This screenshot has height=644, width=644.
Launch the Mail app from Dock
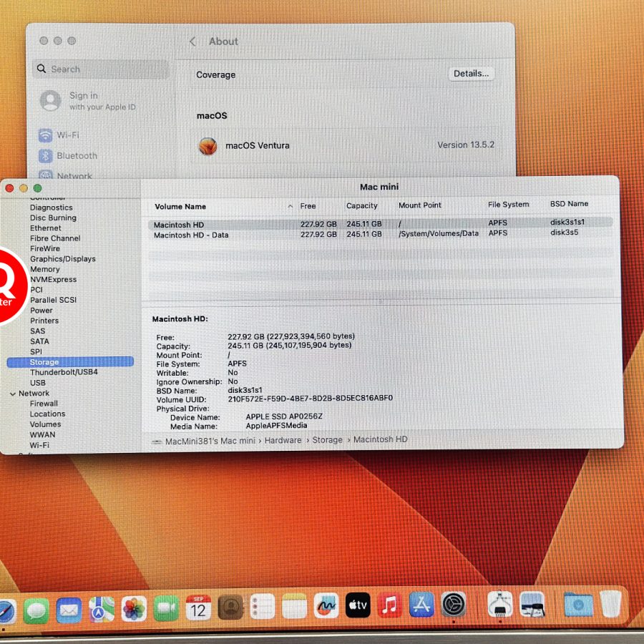pos(69,610)
